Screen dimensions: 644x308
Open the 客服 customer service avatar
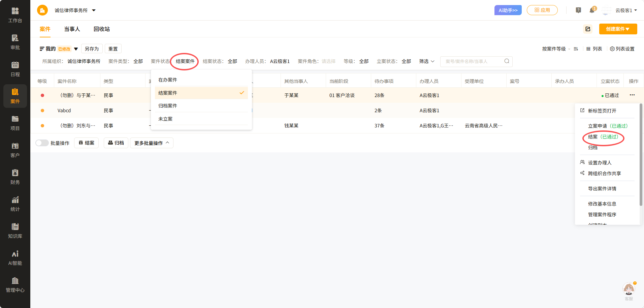click(x=629, y=289)
